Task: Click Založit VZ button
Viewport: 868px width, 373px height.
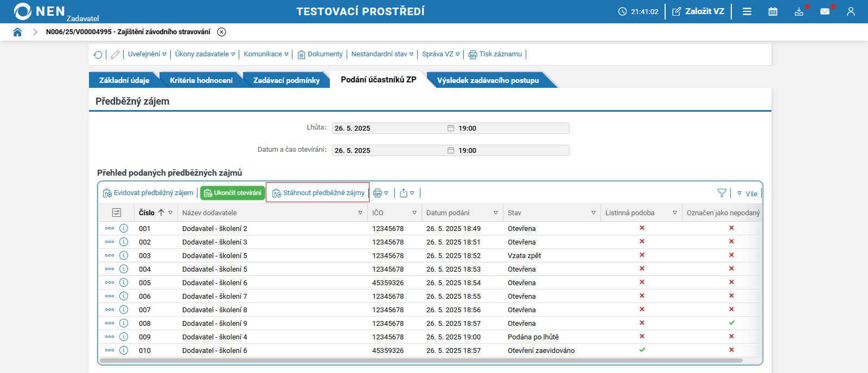Action: point(698,11)
